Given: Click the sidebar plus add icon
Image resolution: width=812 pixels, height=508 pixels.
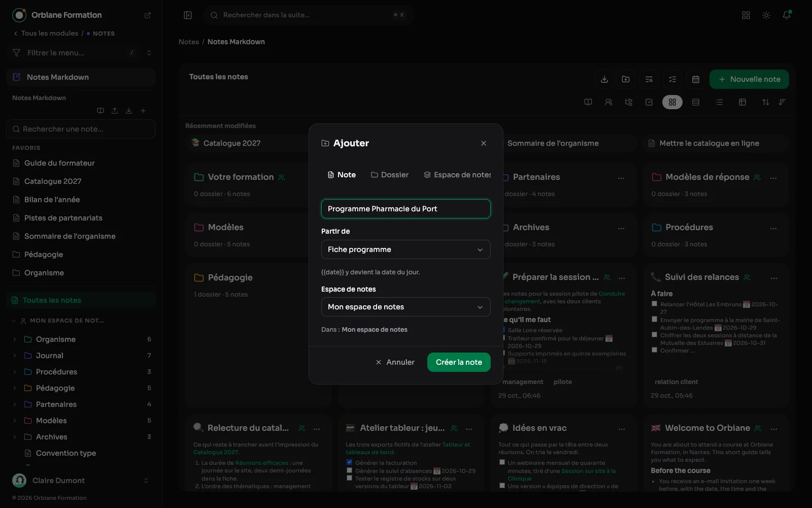Looking at the screenshot, I should pos(143,111).
